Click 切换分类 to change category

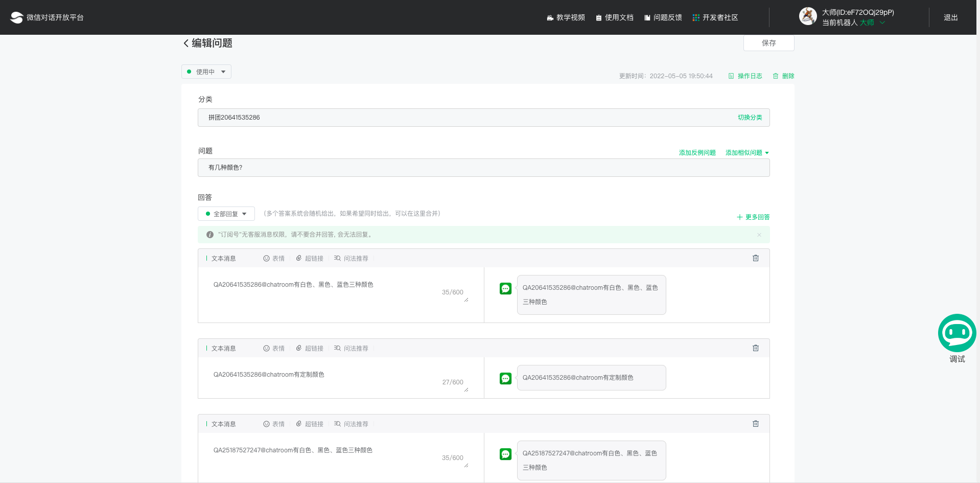750,118
